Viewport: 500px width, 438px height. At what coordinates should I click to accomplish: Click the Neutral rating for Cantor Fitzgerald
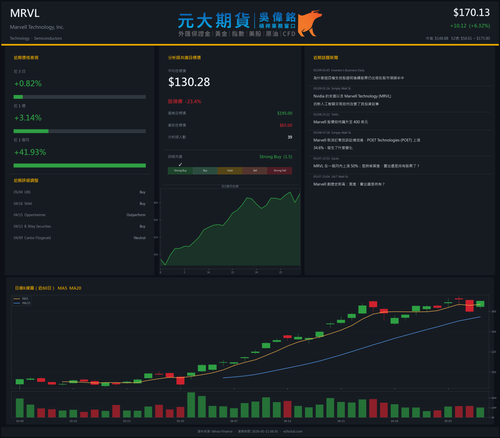coord(140,238)
